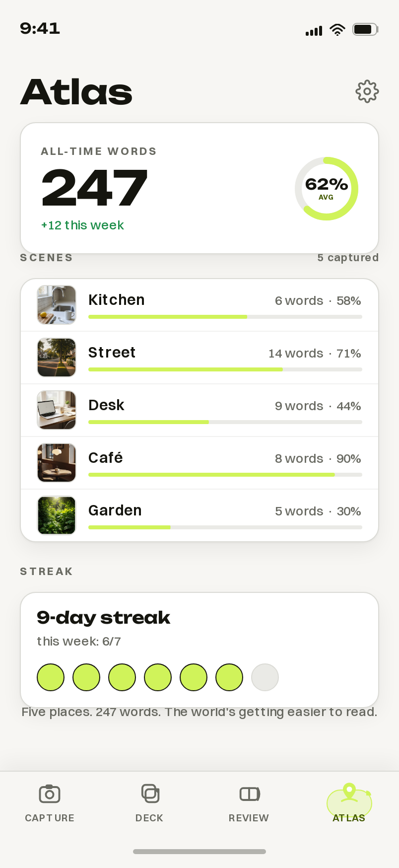Tap the sixth filled streak day circle
Screen dimensions: 399x868
[229, 677]
